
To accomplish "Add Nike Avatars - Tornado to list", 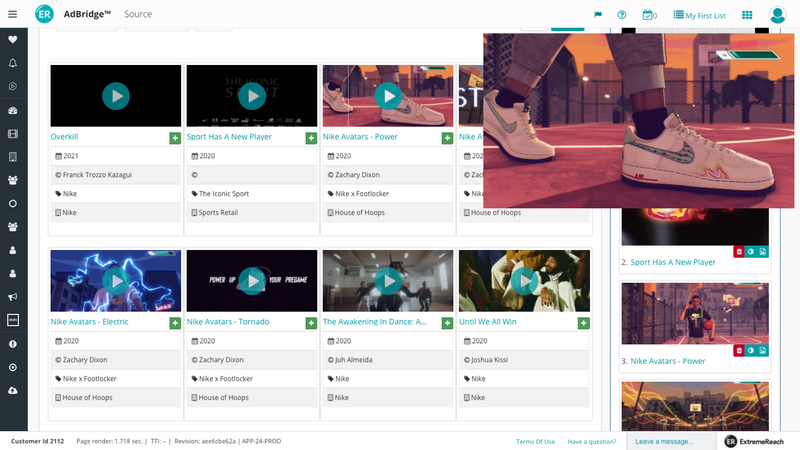I will [x=311, y=323].
